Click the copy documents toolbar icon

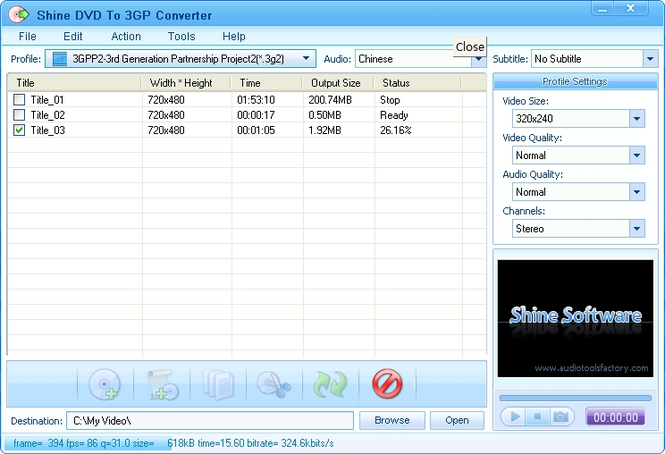click(x=218, y=384)
